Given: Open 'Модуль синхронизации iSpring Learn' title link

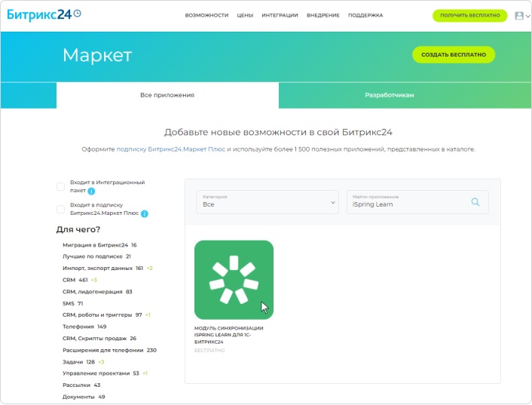Looking at the screenshot, I should (x=228, y=335).
